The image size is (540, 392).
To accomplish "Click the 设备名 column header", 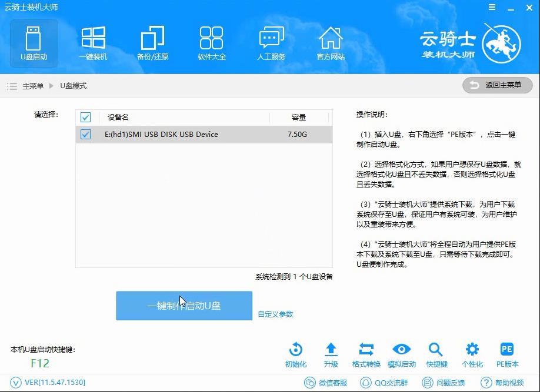I will 118,118.
